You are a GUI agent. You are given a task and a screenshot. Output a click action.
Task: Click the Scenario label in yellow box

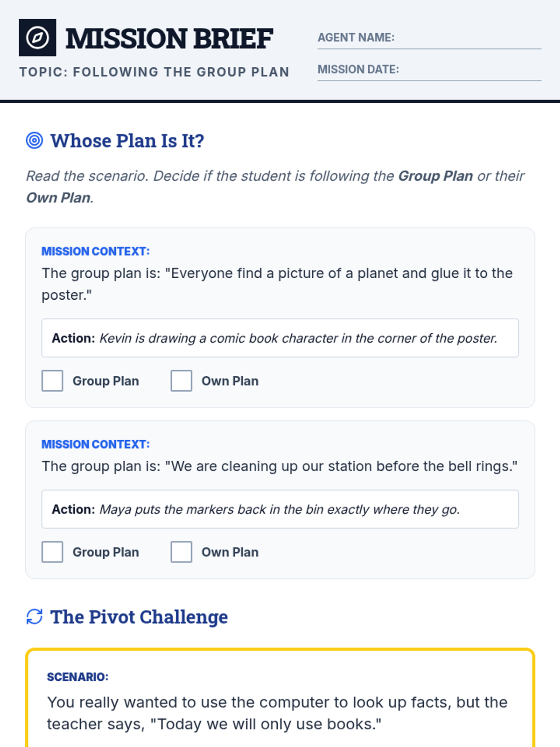click(77, 677)
